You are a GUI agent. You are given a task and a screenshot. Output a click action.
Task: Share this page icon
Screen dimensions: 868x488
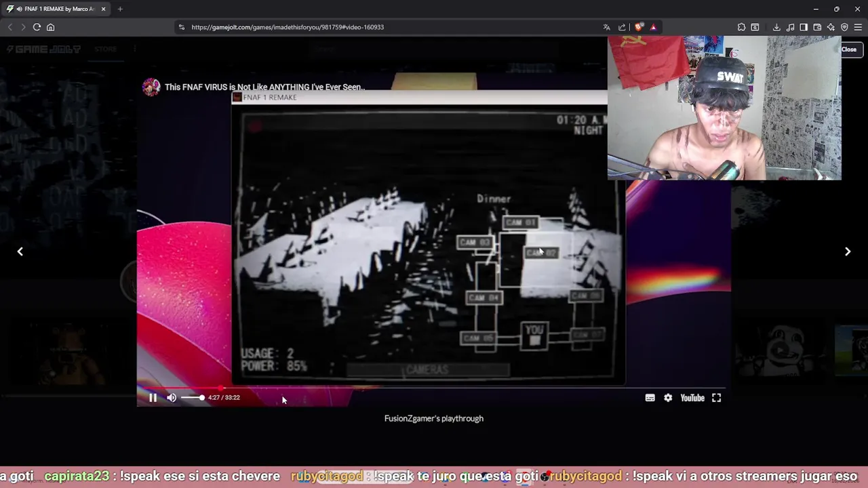coord(622,27)
